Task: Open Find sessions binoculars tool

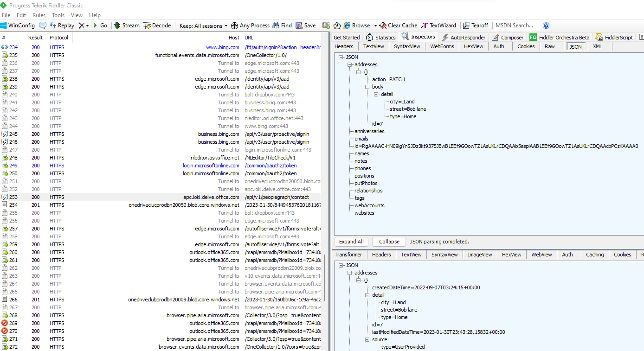Action: tap(282, 26)
